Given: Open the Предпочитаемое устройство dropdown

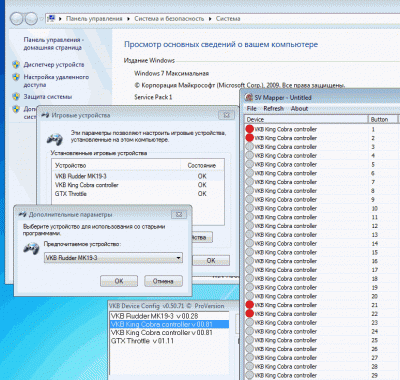Looking at the screenshot, I should pyautogui.click(x=113, y=258).
